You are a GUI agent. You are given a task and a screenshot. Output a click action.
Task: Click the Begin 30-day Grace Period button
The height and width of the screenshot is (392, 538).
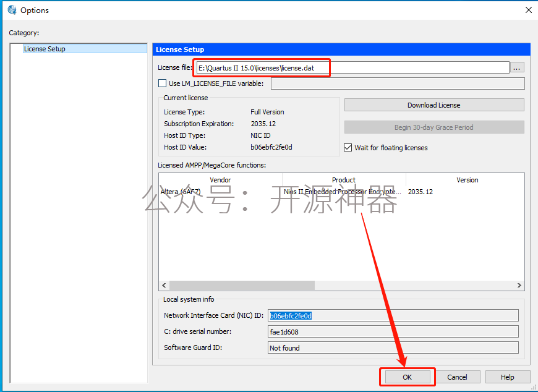tap(434, 127)
